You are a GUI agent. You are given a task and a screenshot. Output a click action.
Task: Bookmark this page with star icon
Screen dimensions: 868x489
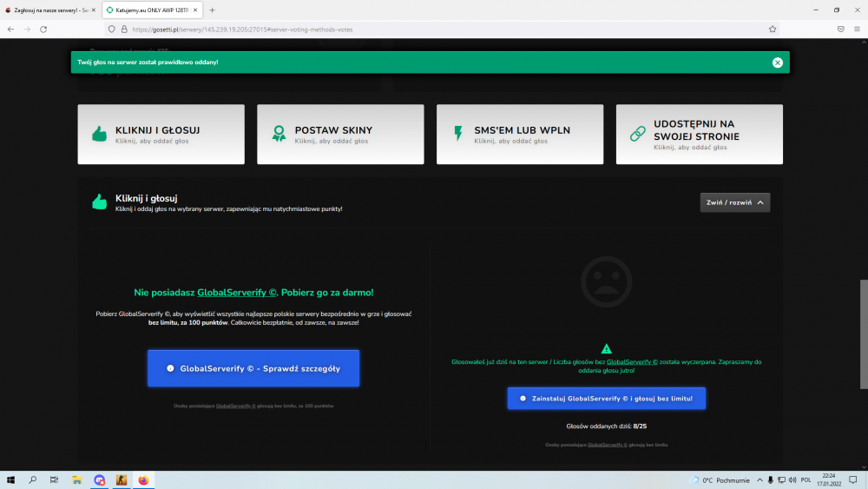[773, 30]
